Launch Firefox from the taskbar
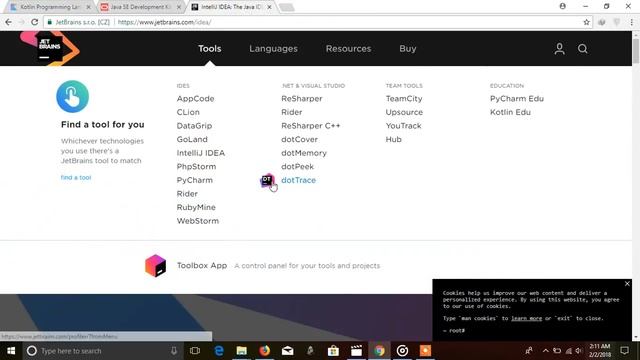 point(264,351)
